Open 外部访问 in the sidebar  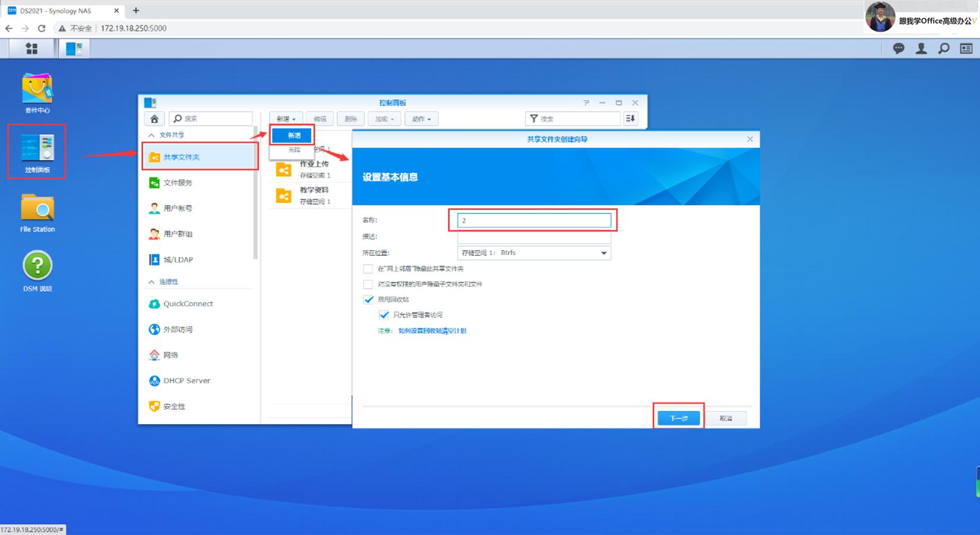[x=199, y=329]
